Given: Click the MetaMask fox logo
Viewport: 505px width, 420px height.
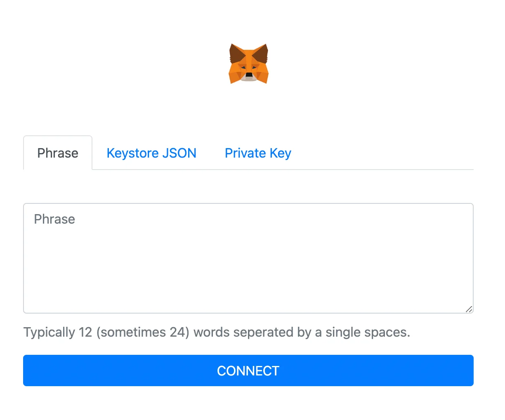Looking at the screenshot, I should [248, 64].
